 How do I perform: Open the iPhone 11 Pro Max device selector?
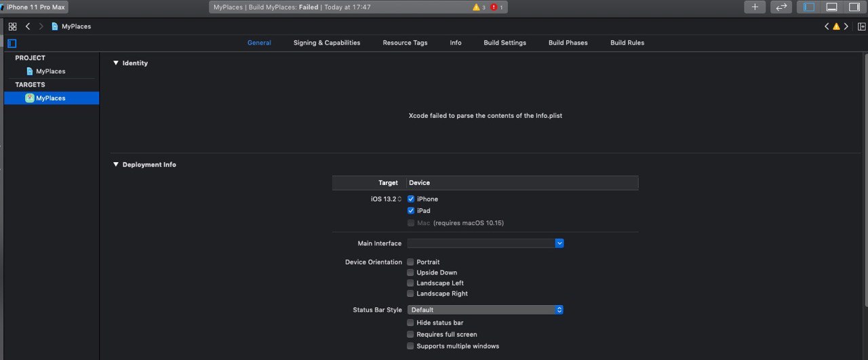pyautogui.click(x=35, y=7)
